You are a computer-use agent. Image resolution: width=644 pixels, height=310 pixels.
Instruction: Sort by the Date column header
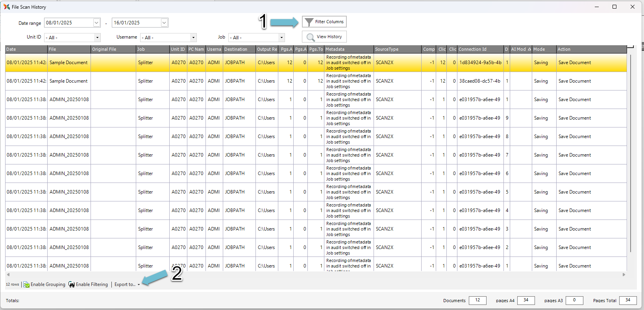tap(26, 49)
